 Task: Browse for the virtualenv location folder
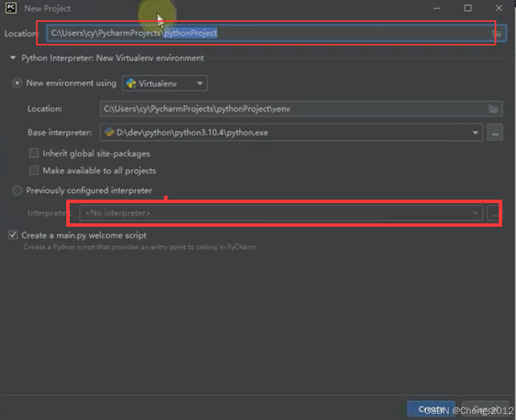(494, 109)
